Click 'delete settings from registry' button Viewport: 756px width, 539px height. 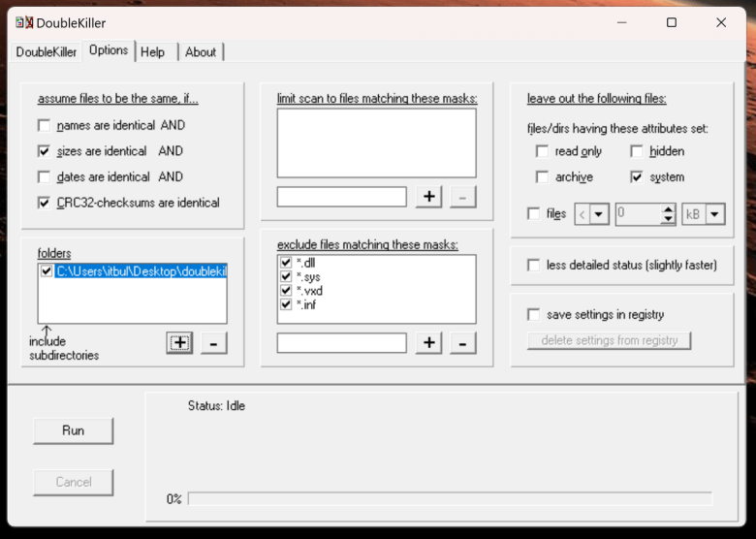609,340
